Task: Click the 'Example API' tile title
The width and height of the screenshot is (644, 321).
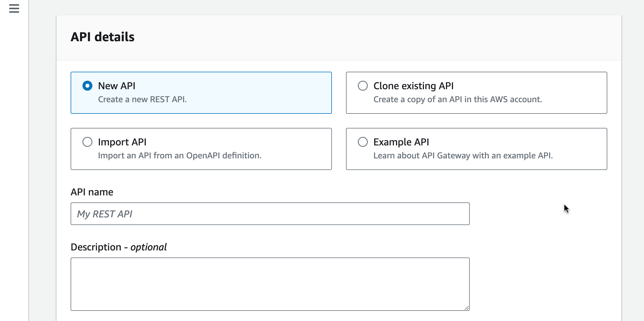Action: [401, 142]
